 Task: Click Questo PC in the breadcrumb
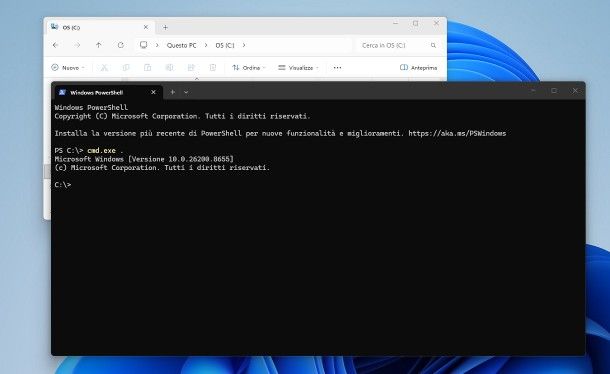click(181, 46)
